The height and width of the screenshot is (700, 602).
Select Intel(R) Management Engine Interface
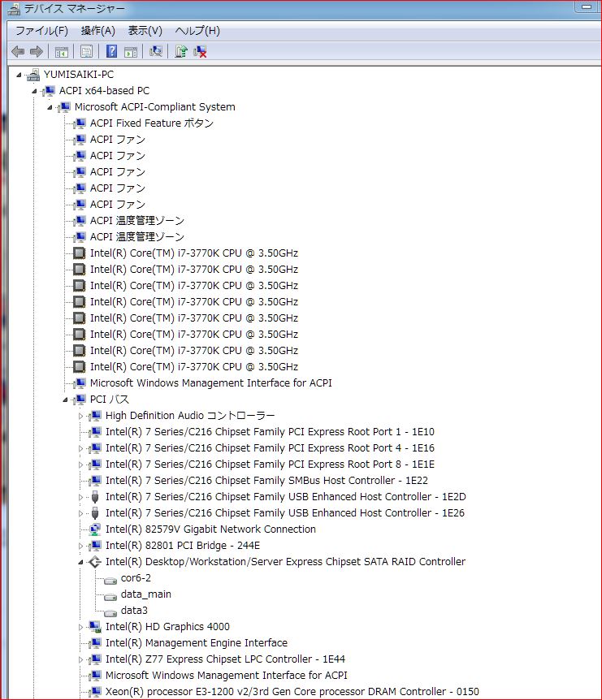[197, 643]
